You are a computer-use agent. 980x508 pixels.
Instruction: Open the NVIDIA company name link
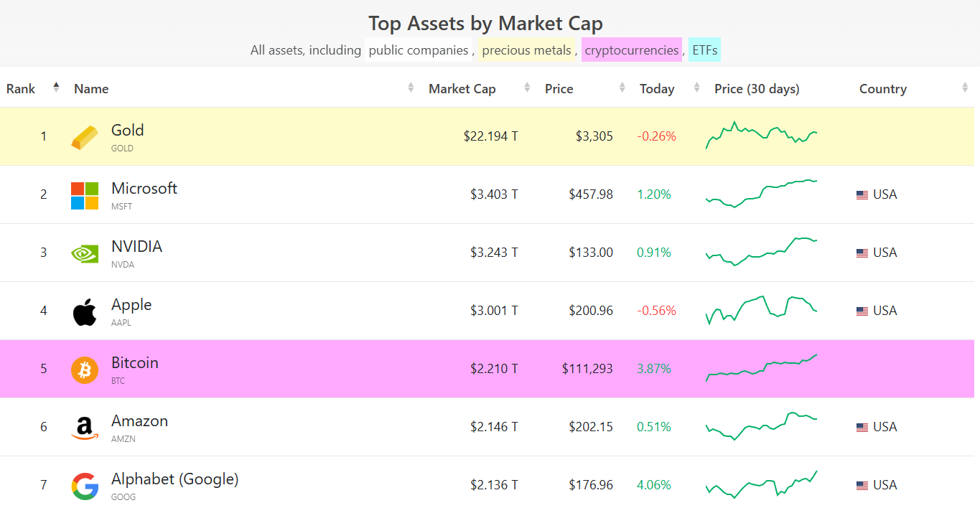tap(136, 247)
